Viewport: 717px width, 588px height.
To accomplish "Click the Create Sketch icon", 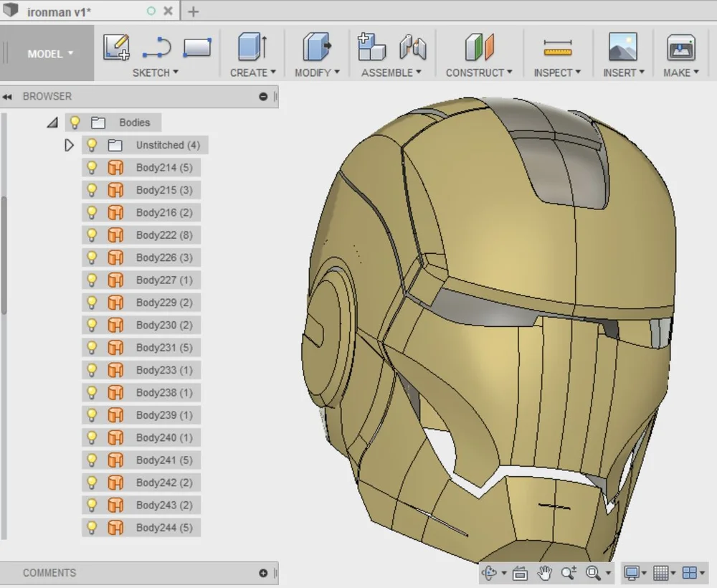I will [x=116, y=47].
